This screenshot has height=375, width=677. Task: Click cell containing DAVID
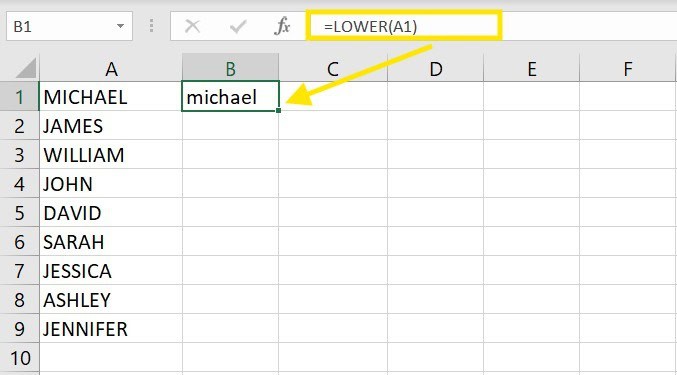point(111,212)
